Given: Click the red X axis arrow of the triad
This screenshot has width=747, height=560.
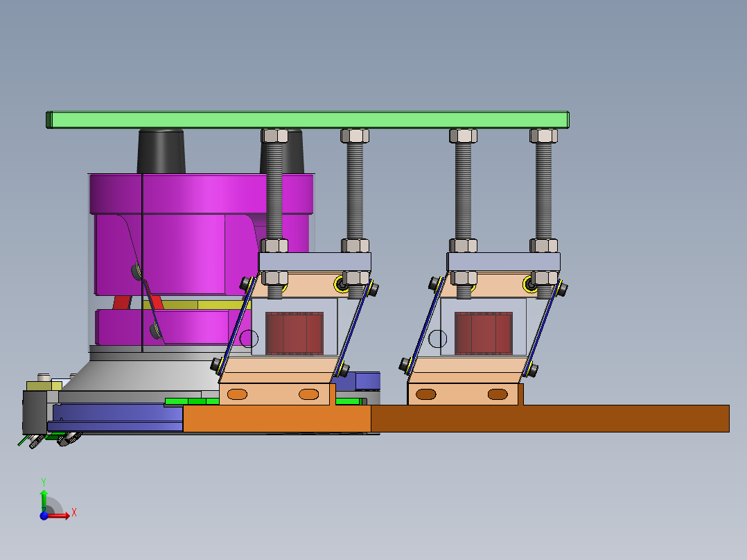Looking at the screenshot, I should [x=60, y=516].
